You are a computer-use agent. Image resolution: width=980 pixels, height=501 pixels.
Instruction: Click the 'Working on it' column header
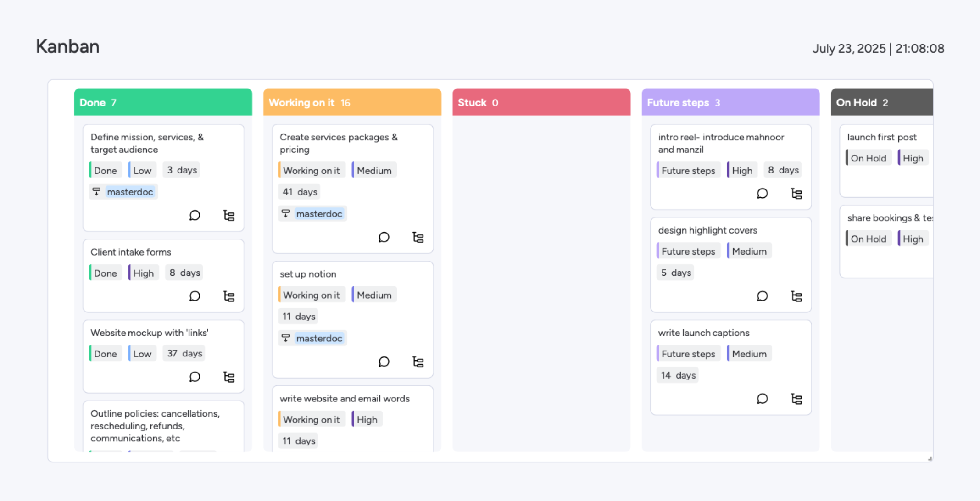point(352,102)
